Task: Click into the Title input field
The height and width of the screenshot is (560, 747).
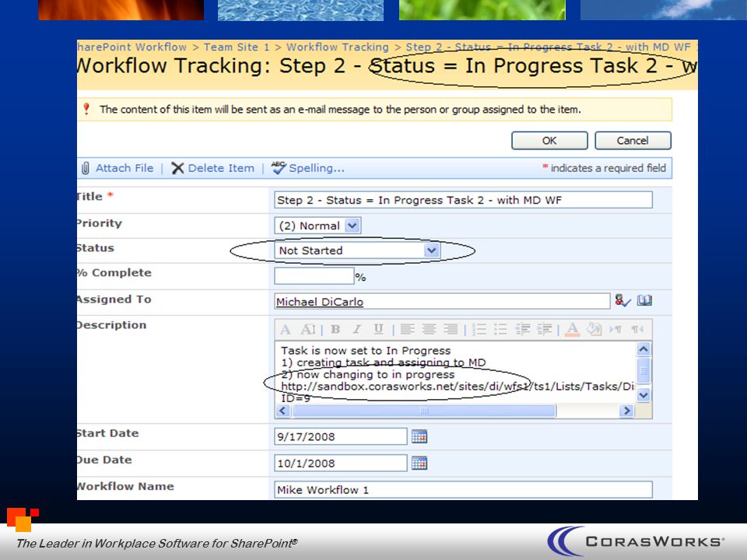Action: (x=463, y=200)
